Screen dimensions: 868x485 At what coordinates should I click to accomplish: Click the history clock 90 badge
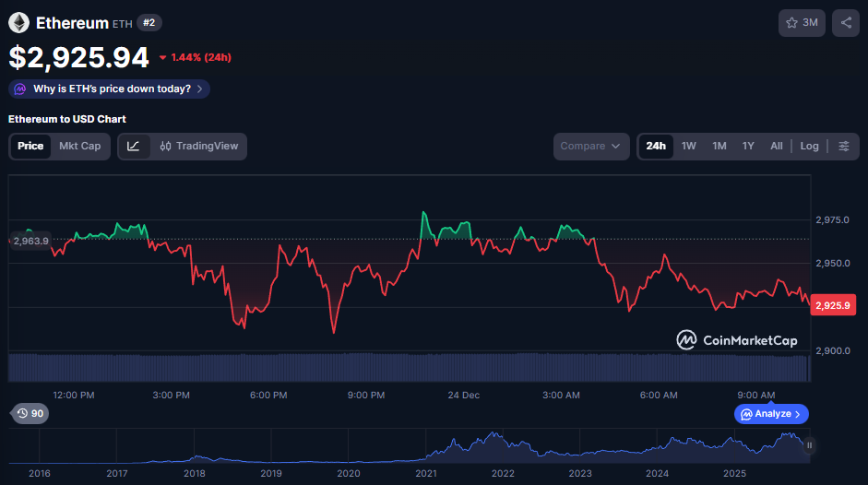click(x=30, y=414)
